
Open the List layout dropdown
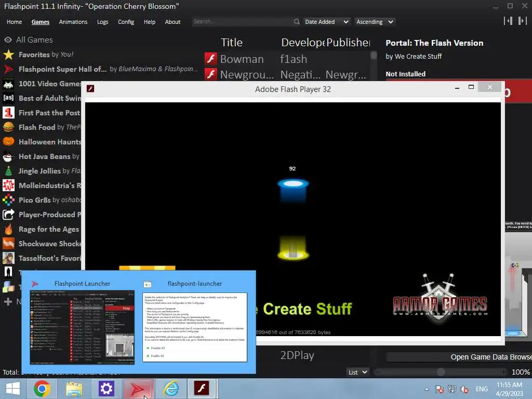(357, 372)
